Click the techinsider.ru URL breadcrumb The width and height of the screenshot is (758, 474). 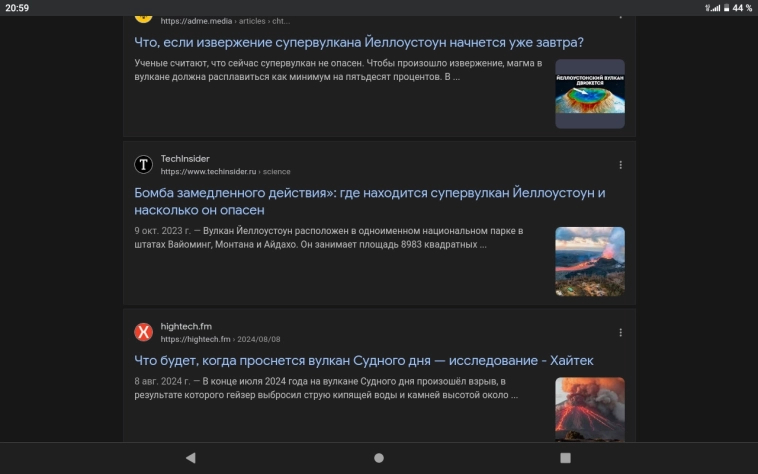(x=225, y=172)
